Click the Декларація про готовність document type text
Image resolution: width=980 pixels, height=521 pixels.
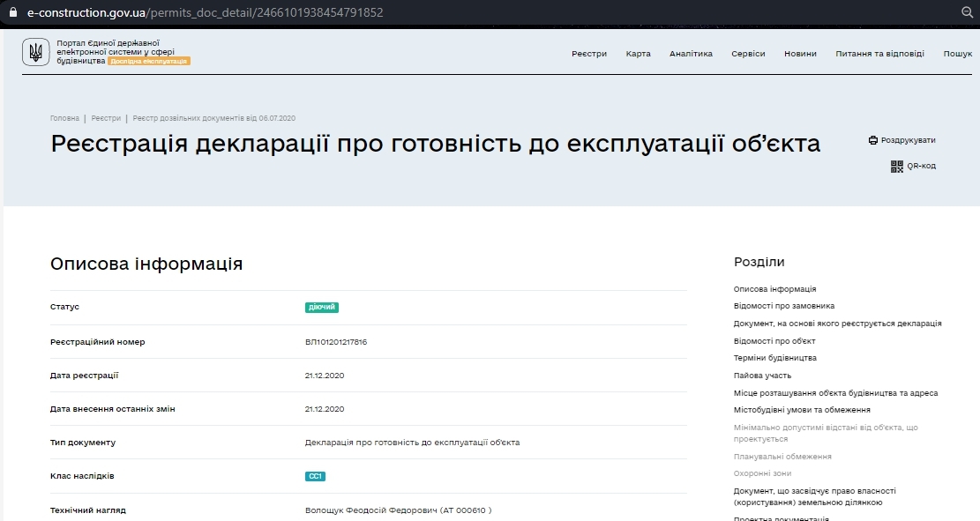412,443
